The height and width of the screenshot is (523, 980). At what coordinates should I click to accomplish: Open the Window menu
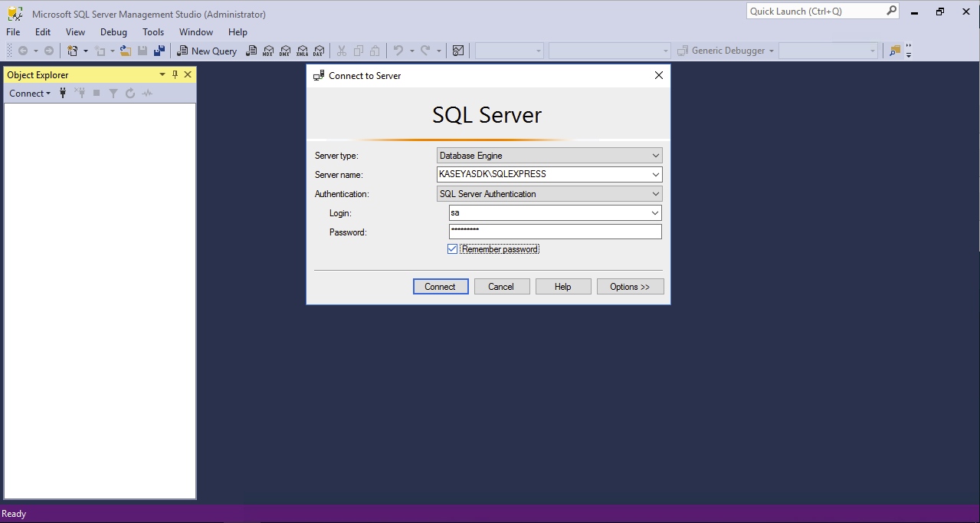point(196,32)
